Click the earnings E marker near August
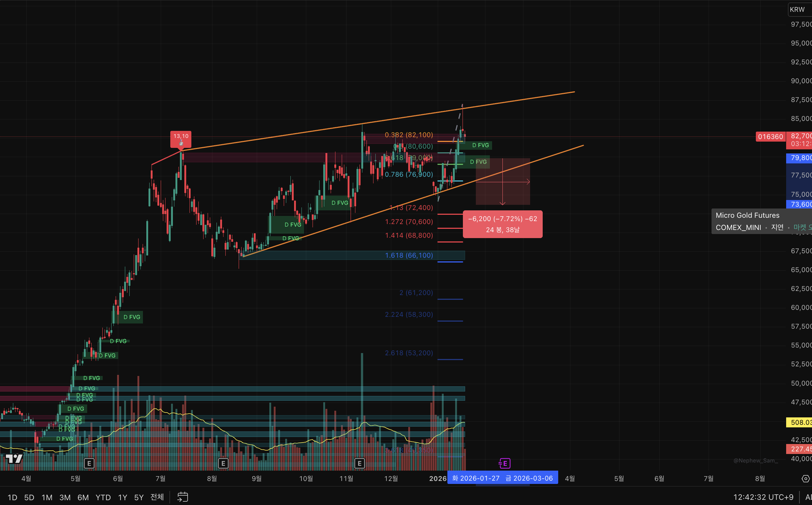This screenshot has height=505, width=812. [223, 463]
